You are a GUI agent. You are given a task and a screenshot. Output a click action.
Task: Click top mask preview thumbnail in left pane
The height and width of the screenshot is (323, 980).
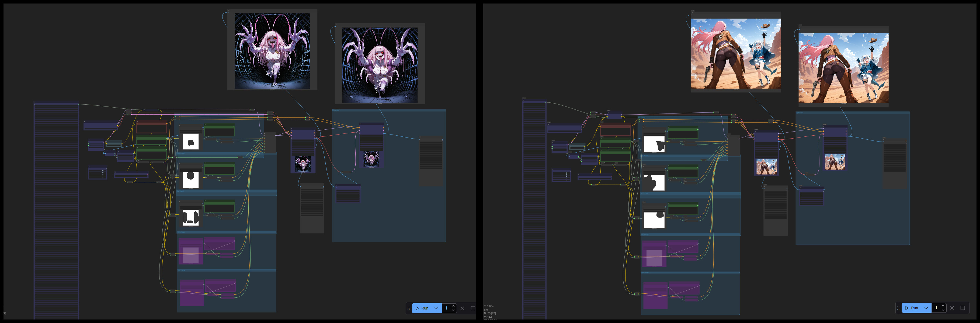(x=191, y=142)
